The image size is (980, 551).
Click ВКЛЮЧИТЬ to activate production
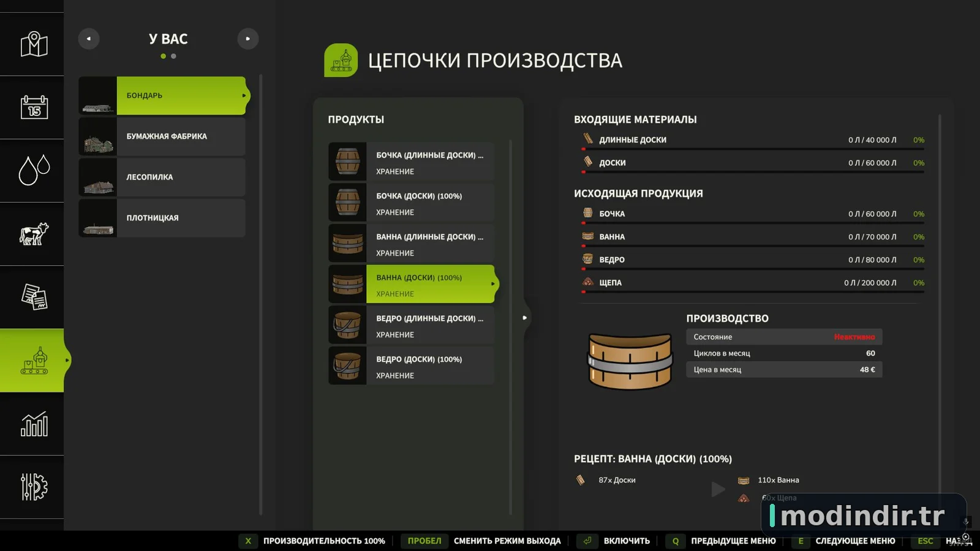pyautogui.click(x=615, y=541)
